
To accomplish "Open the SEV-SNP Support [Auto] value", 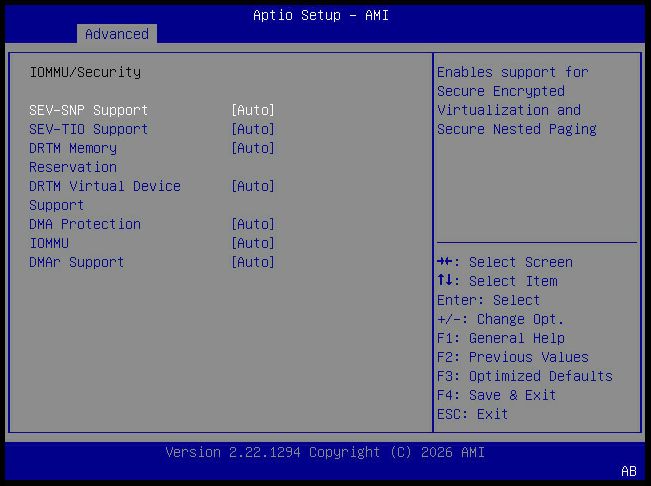I will click(253, 110).
